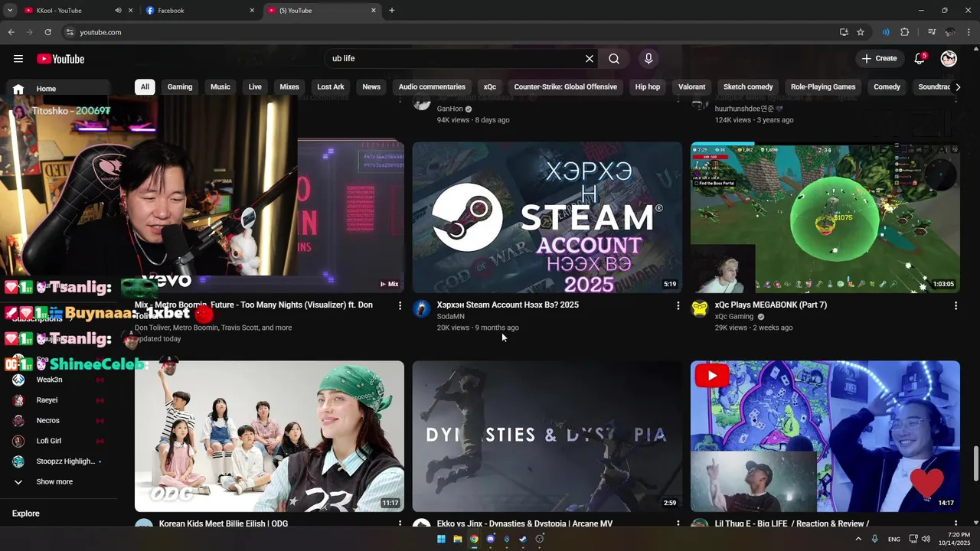Viewport: 980px width, 551px height.
Task: Open the Dynasties & Dystopia video thumbnail
Action: point(547,436)
